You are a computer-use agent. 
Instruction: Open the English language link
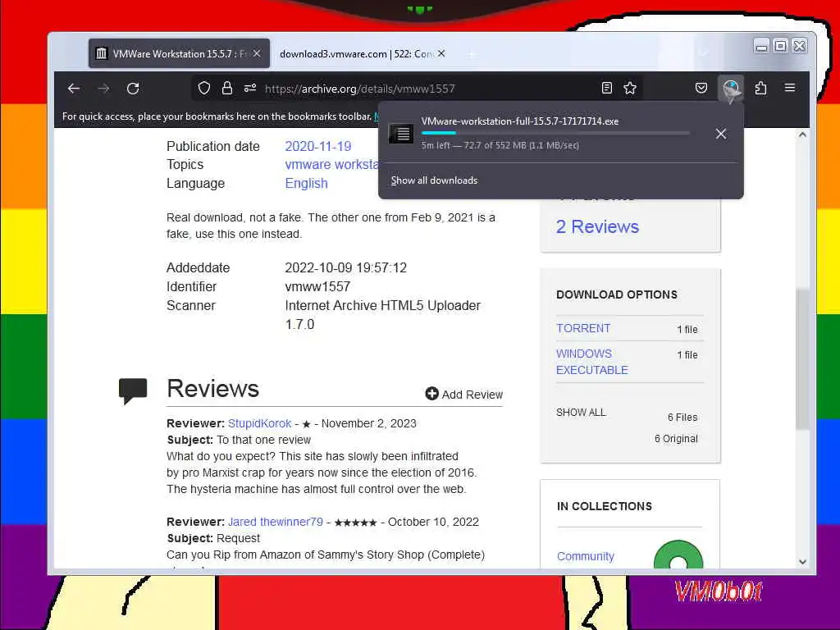click(306, 183)
